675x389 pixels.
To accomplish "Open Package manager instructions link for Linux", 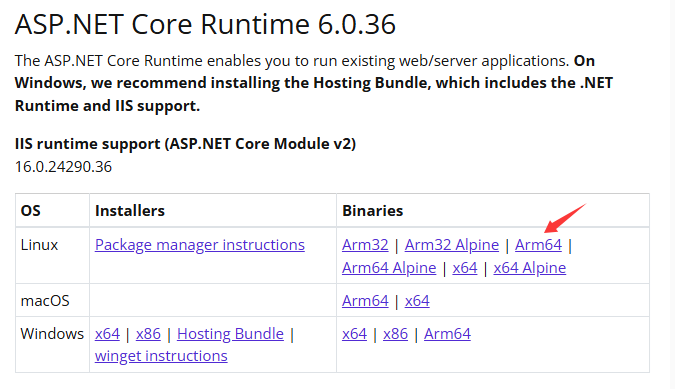I will click(x=200, y=245).
